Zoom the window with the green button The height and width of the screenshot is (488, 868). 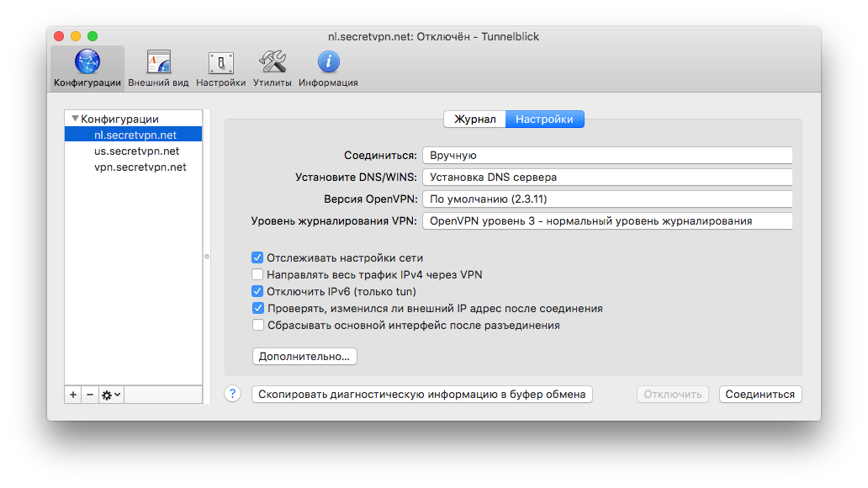93,36
